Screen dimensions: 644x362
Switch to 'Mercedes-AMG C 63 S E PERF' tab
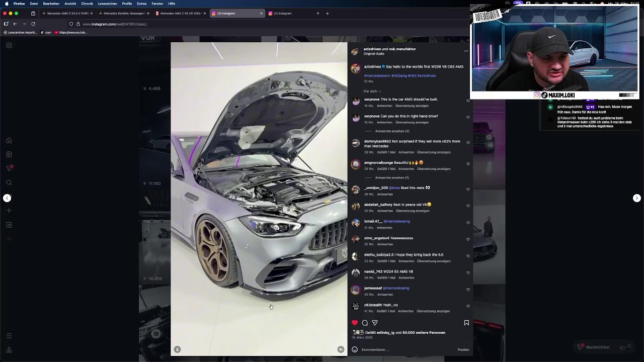[67, 13]
